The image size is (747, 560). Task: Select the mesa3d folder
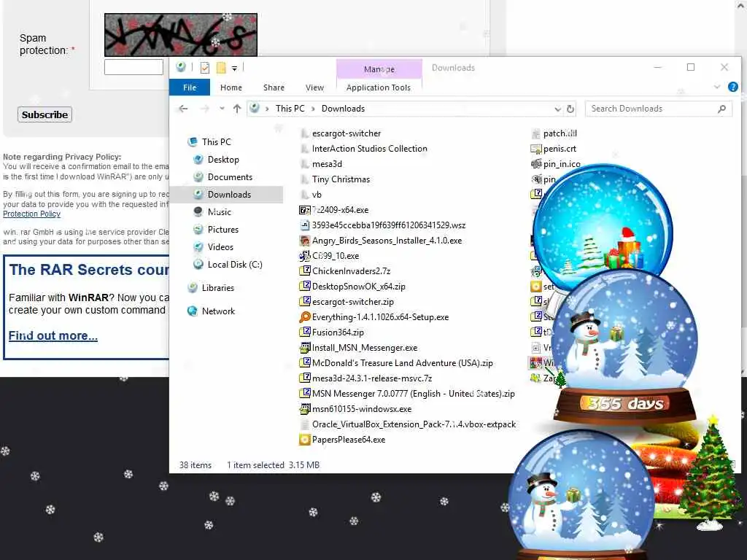pyautogui.click(x=322, y=164)
